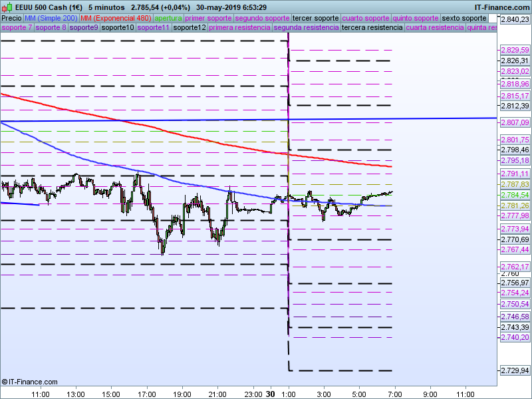
Task: Click the cuarto soporte legend label
Action: point(366,18)
